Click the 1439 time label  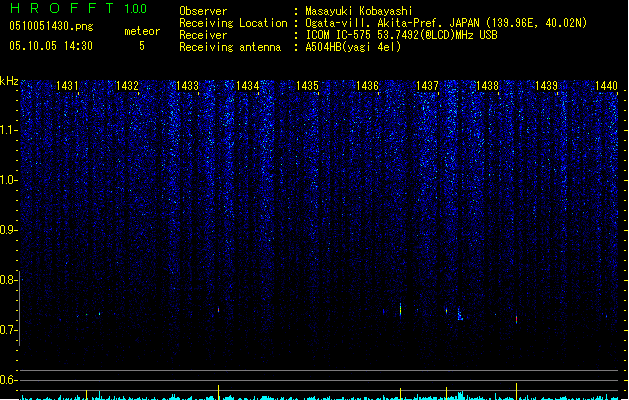pos(546,86)
